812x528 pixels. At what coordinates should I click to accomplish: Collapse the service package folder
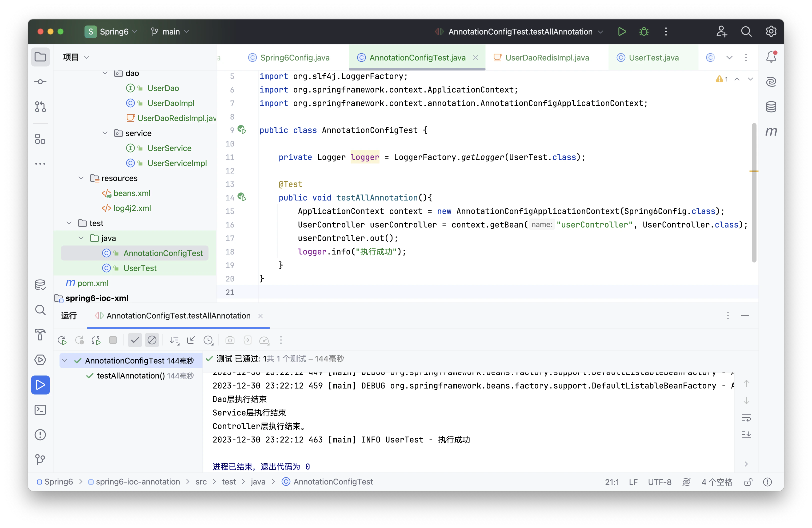(x=105, y=133)
